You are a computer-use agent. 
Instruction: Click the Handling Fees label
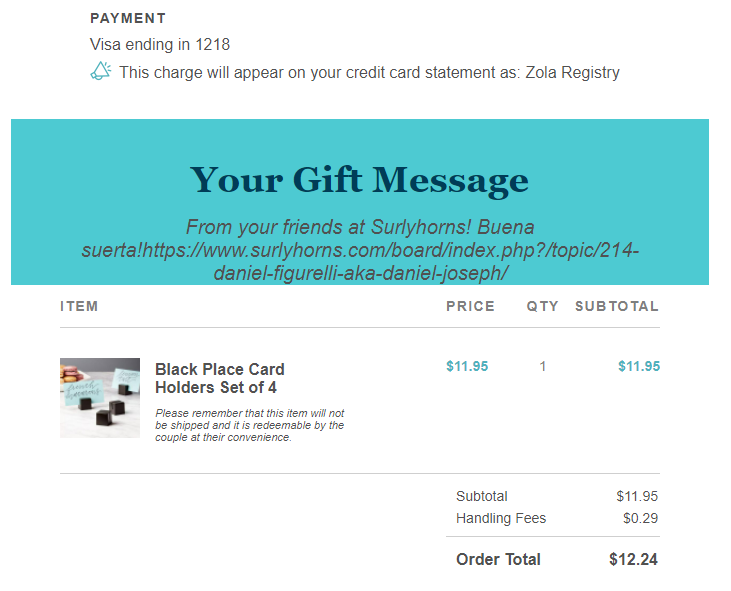tap(501, 518)
